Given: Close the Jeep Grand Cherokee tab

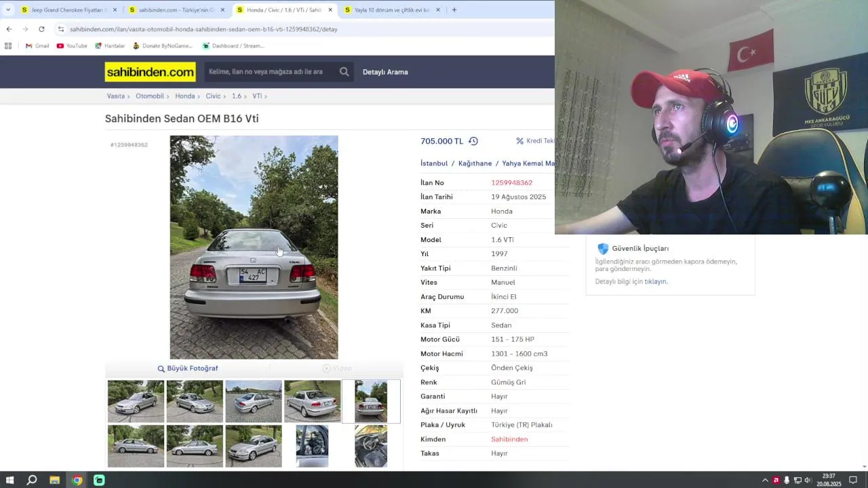Looking at the screenshot, I should (x=115, y=10).
